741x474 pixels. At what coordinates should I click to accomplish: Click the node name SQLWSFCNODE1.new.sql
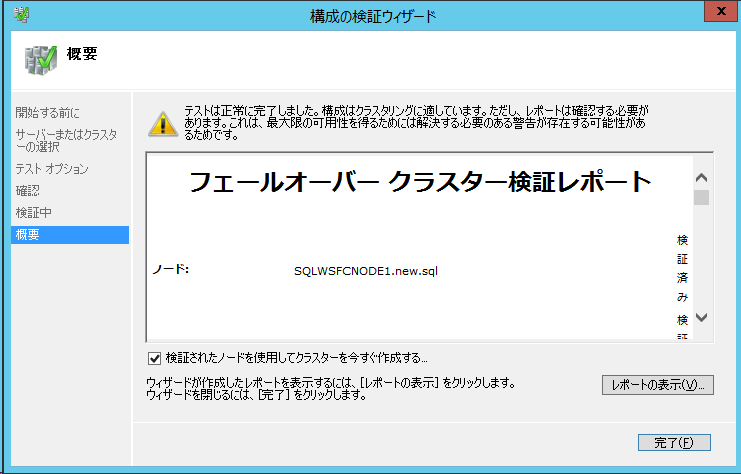coord(366,270)
